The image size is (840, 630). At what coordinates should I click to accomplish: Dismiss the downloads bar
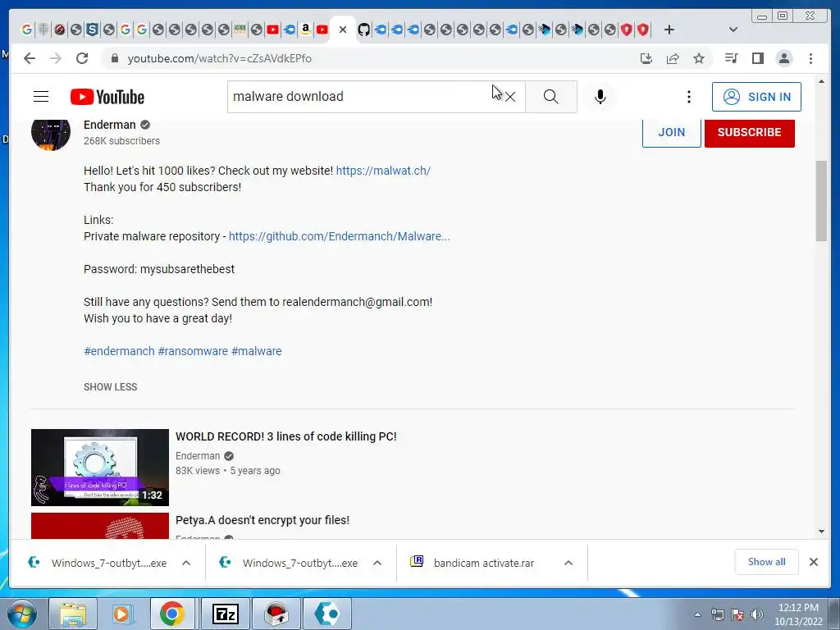coord(813,562)
